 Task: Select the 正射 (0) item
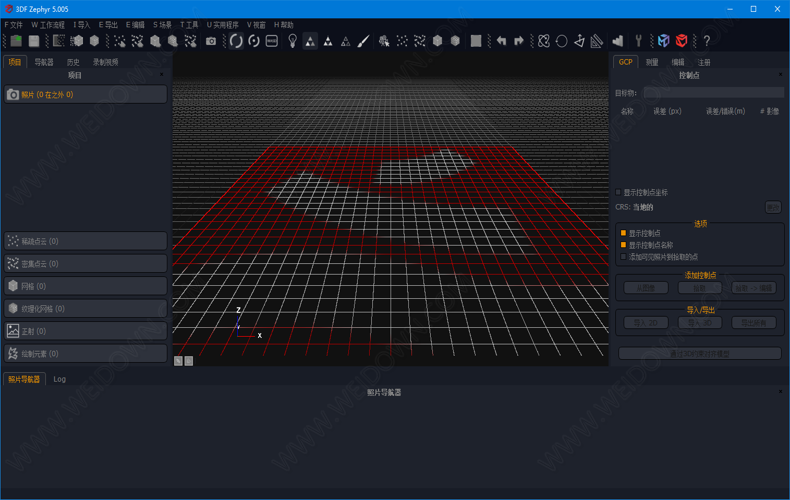pyautogui.click(x=86, y=331)
